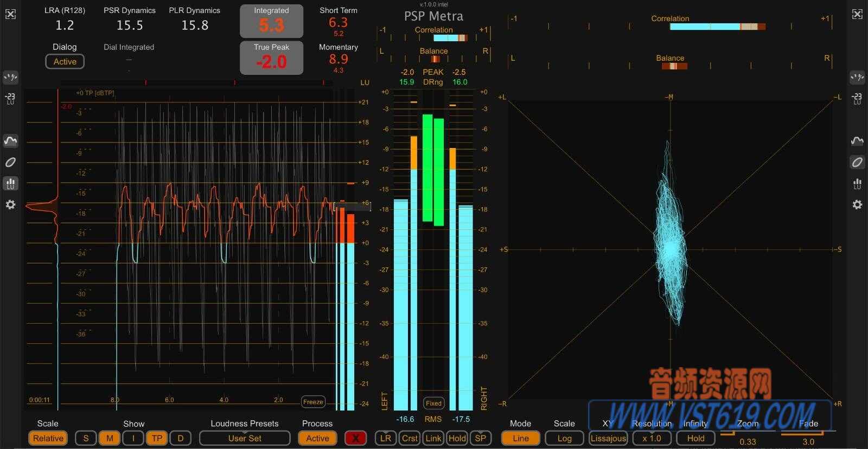Close the right panel with its X icon
The width and height of the screenshot is (868, 449).
point(857,14)
